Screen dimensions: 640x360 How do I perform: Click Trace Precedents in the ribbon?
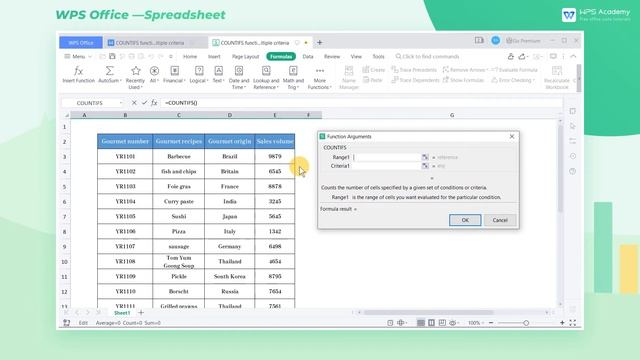414,70
